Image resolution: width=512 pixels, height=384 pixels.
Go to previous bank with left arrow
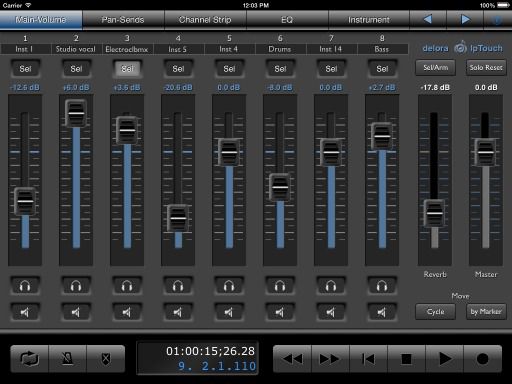coord(428,20)
